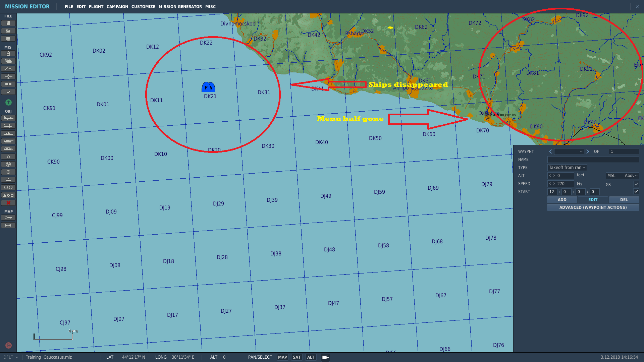
Task: Select the bridge-shaped static object icon
Action: click(8, 149)
